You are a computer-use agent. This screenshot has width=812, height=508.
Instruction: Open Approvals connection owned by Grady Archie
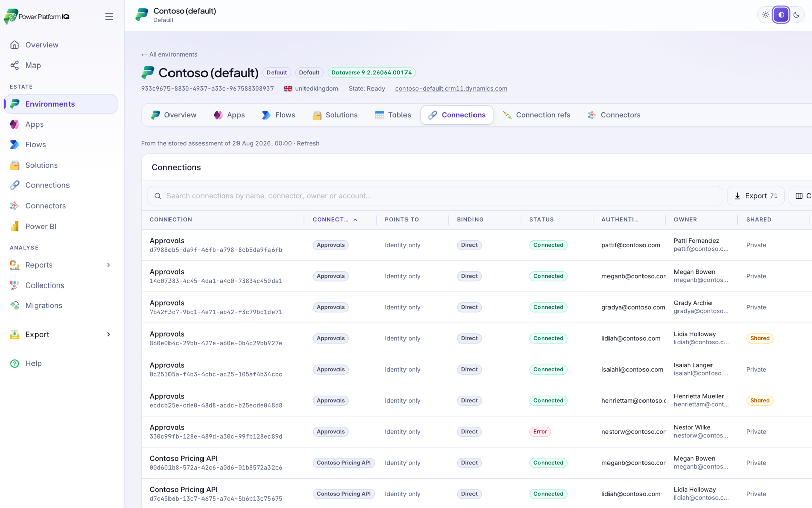point(477,307)
